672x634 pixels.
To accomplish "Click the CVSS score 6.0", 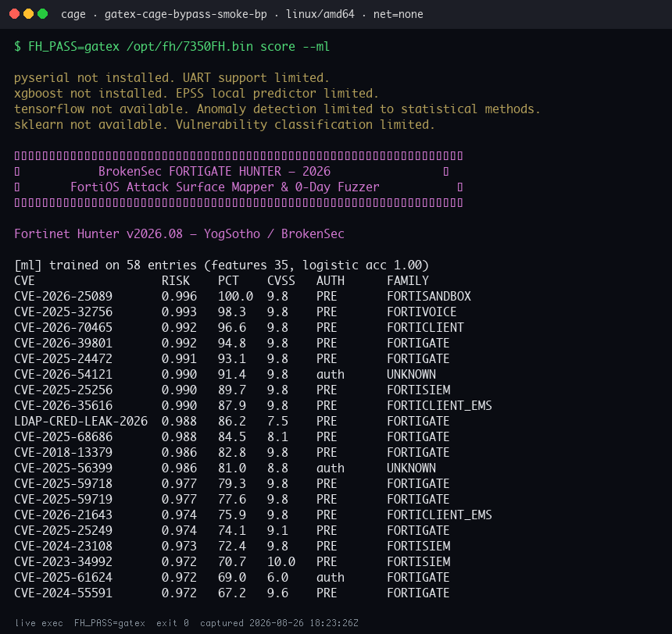I will coord(277,577).
